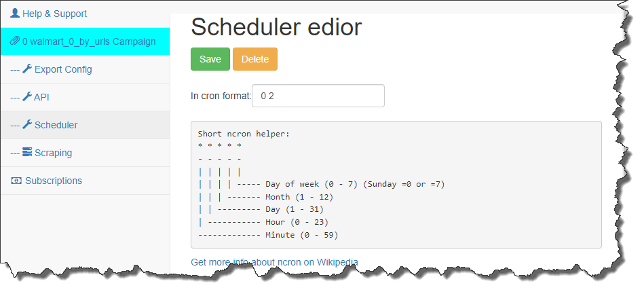Click the wrench icon next to Export Config
This screenshot has height=294, width=644.
(27, 69)
